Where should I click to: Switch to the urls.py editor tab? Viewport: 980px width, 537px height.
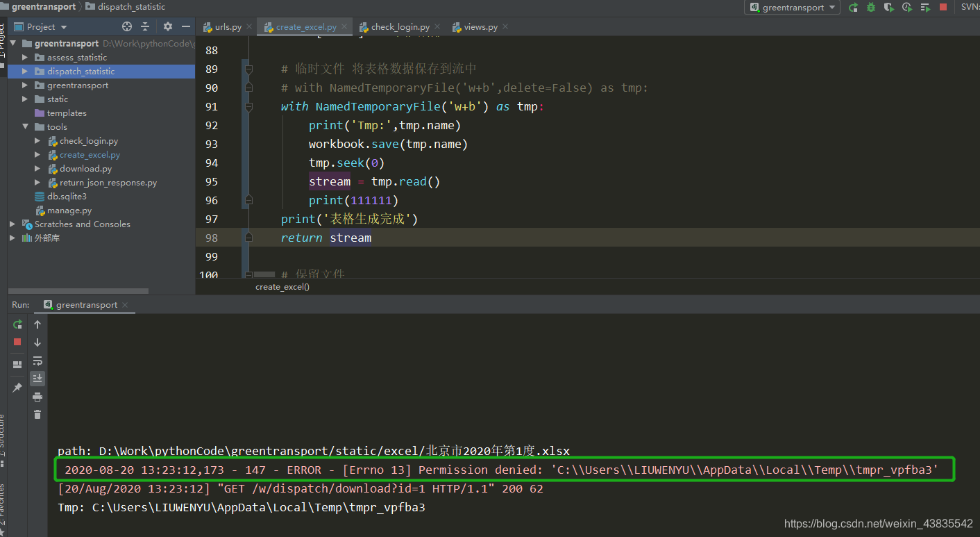click(222, 27)
